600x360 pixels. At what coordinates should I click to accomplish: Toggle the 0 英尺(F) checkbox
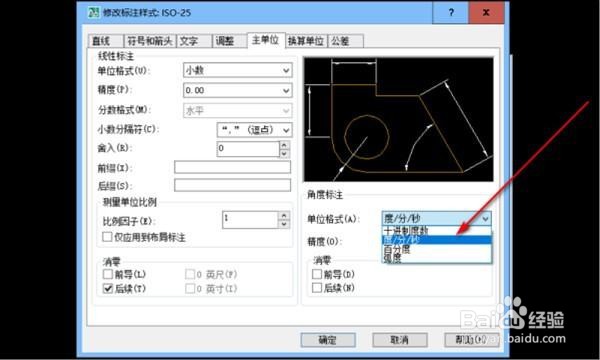(x=190, y=274)
